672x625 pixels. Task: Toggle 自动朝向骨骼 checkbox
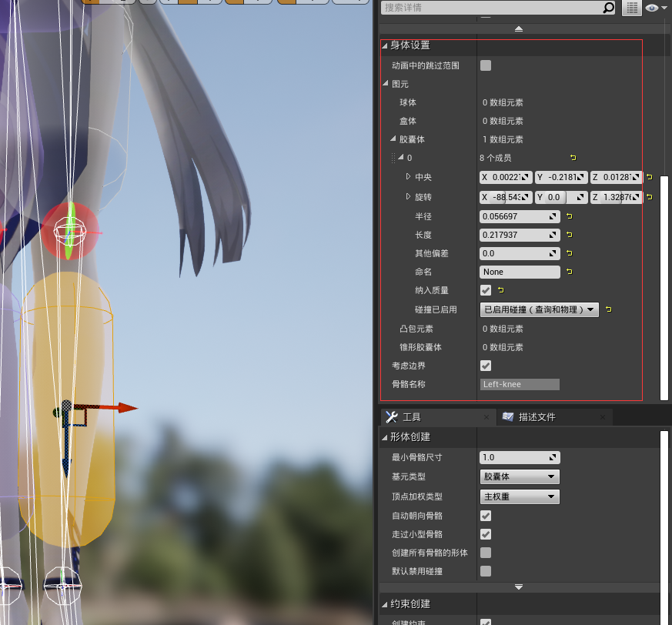click(486, 516)
